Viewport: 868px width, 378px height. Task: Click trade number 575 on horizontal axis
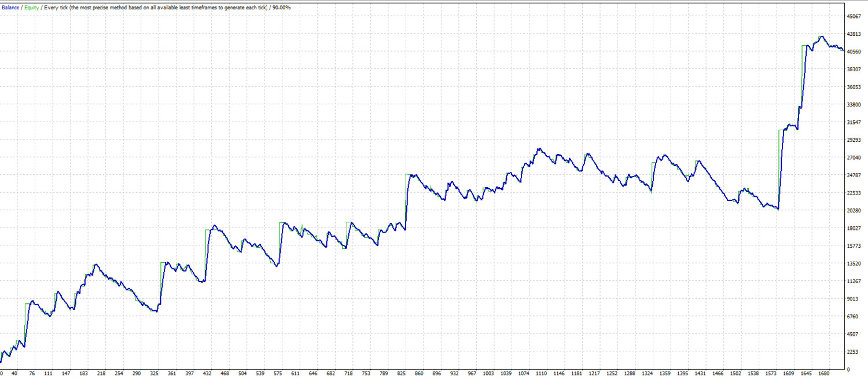[278, 374]
